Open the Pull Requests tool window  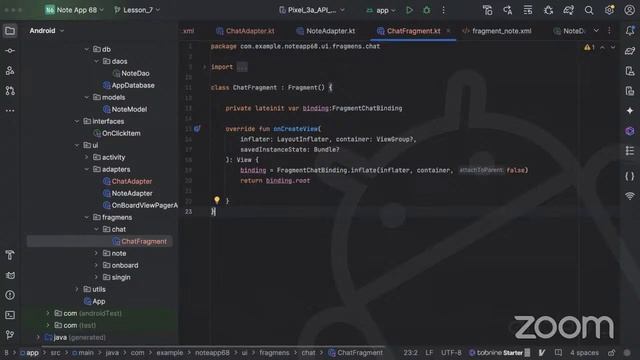(x=10, y=91)
